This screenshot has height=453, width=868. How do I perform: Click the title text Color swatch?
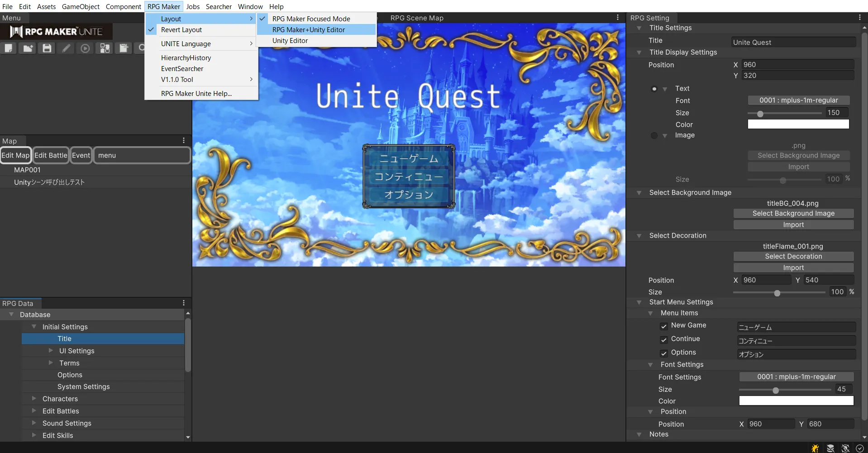point(798,124)
